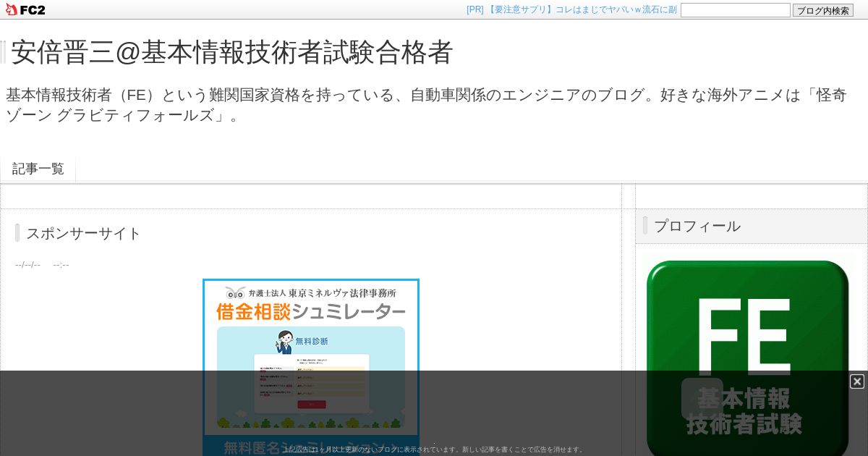Open the blog title 安倍晋三@基本情報技術者試験合格者
Viewport: 868px width, 456px height.
tap(231, 52)
